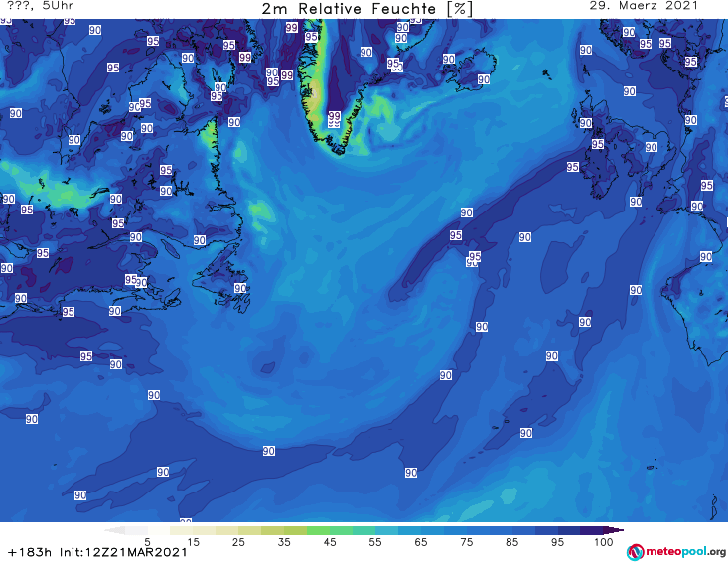Image resolution: width=728 pixels, height=562 pixels.
Task: Click the legend value "75"
Action: tap(466, 542)
